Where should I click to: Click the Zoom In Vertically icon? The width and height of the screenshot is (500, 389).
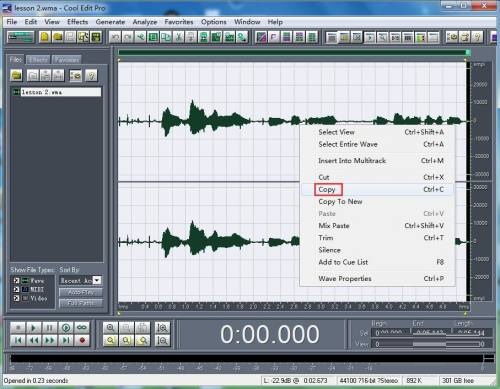162,328
